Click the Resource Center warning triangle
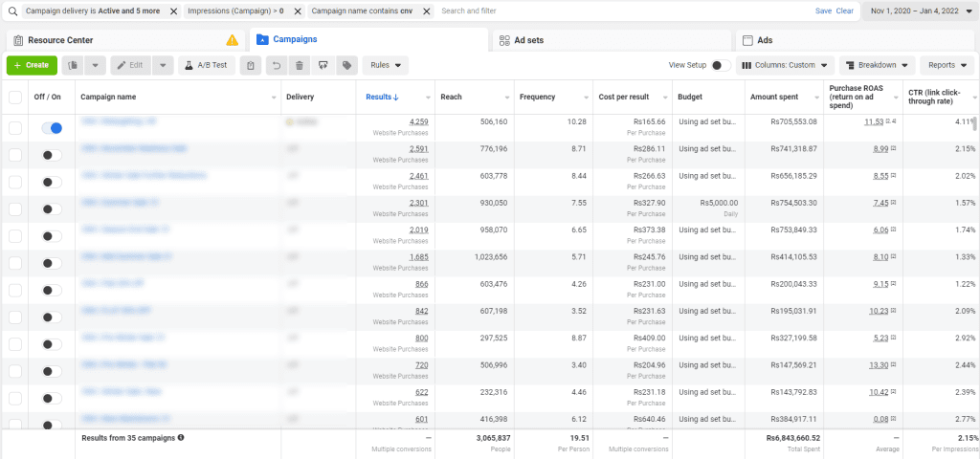The height and width of the screenshot is (459, 980). 232,40
